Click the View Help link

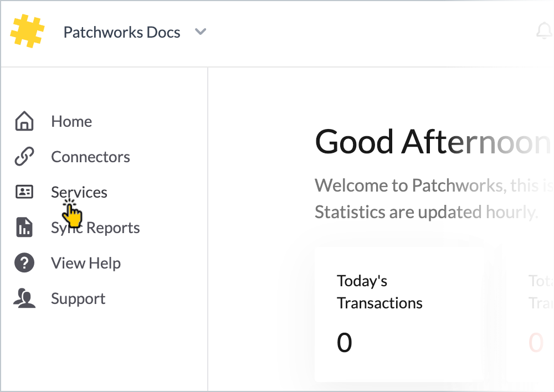(x=86, y=263)
